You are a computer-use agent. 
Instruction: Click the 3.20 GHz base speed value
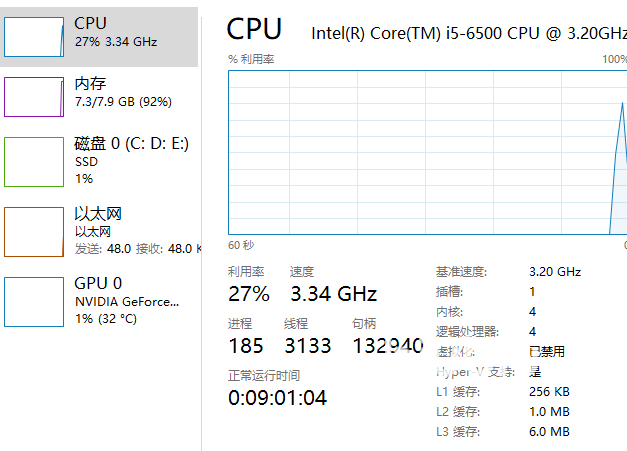click(554, 272)
